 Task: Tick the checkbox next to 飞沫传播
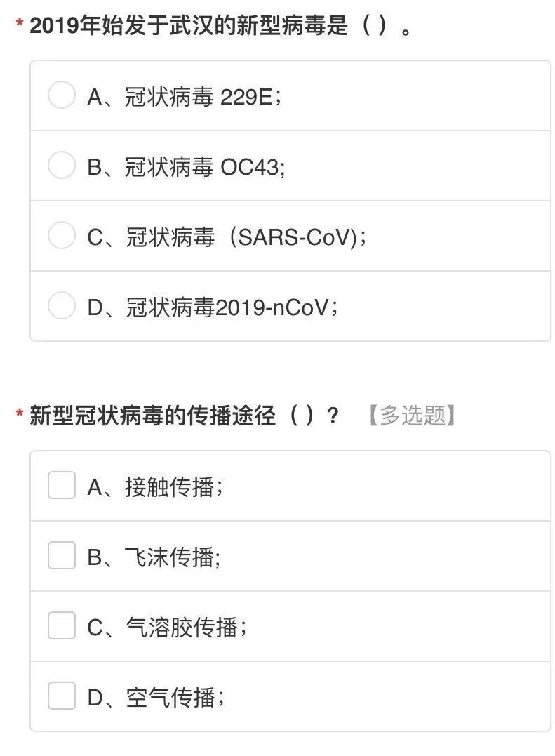pos(61,556)
